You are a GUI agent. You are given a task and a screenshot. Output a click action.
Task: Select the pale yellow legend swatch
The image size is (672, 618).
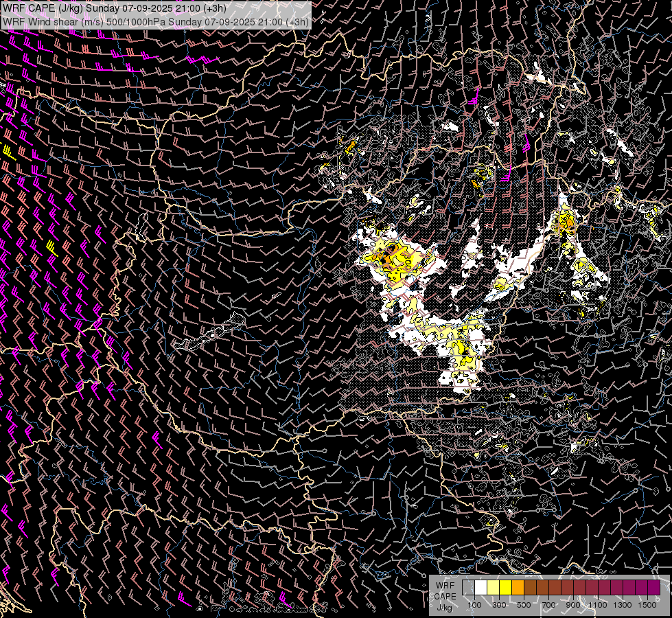pyautogui.click(x=494, y=588)
